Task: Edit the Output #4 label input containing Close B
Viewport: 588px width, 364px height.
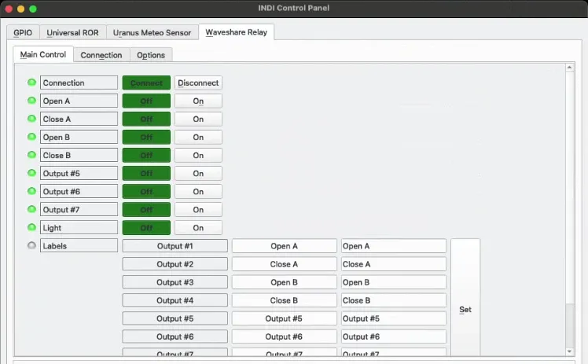Action: 394,300
